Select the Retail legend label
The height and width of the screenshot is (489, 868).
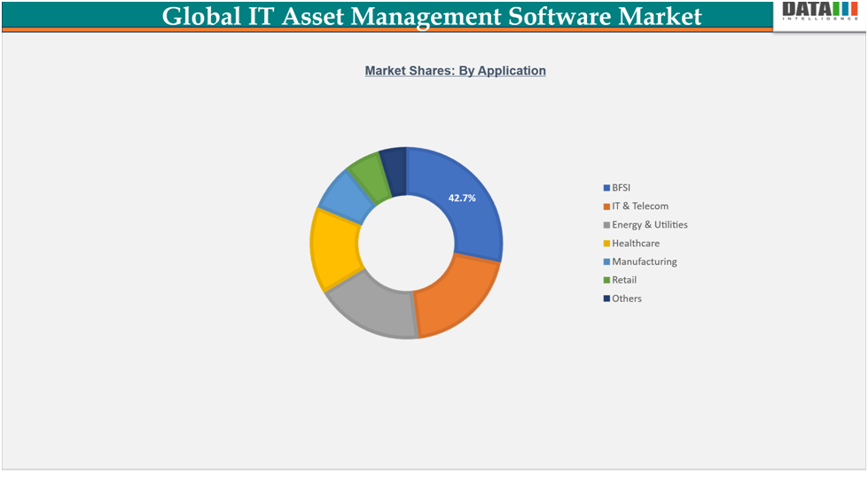coord(624,280)
